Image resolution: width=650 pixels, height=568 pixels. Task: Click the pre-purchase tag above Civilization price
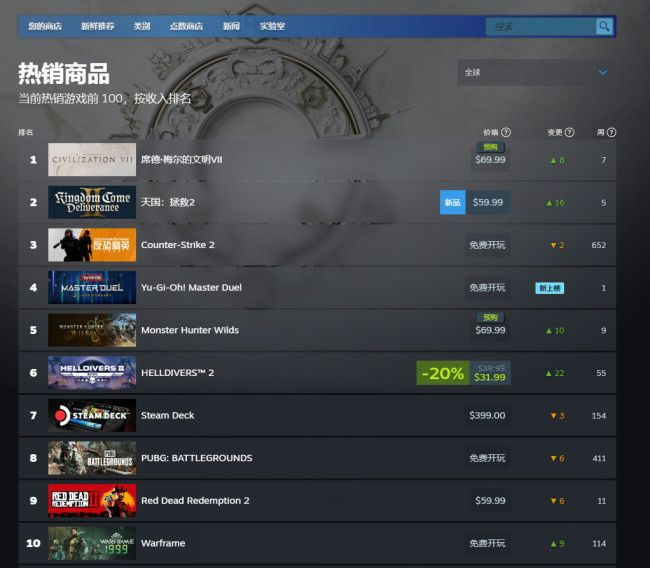(490, 147)
